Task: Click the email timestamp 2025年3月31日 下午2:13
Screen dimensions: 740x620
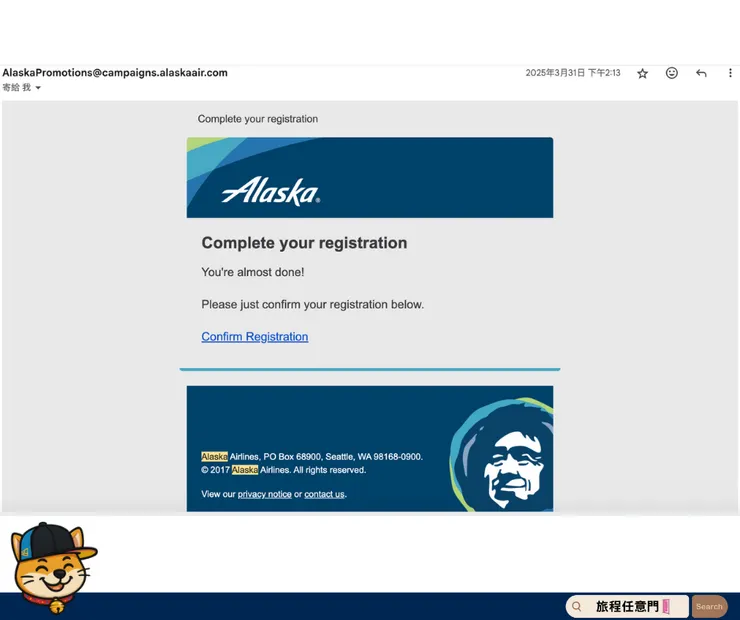Action: [x=573, y=73]
